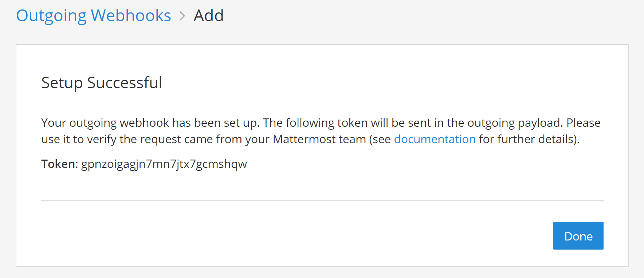Open the documentation link

435,139
